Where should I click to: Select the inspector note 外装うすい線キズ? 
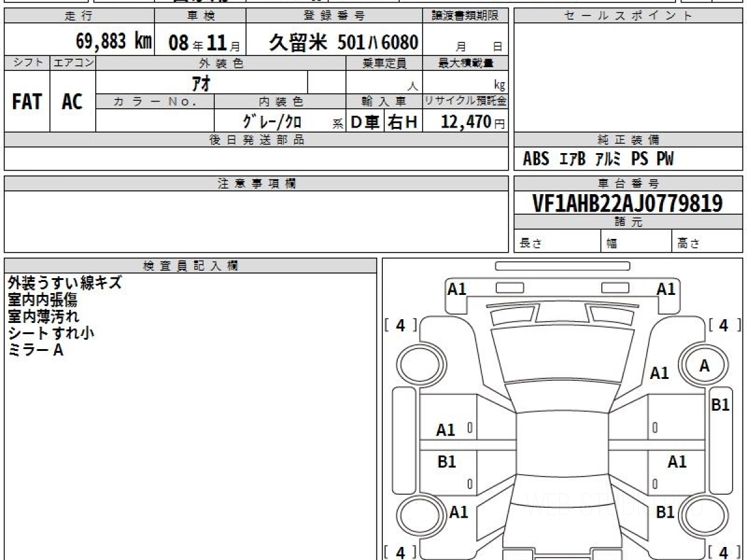pos(65,282)
